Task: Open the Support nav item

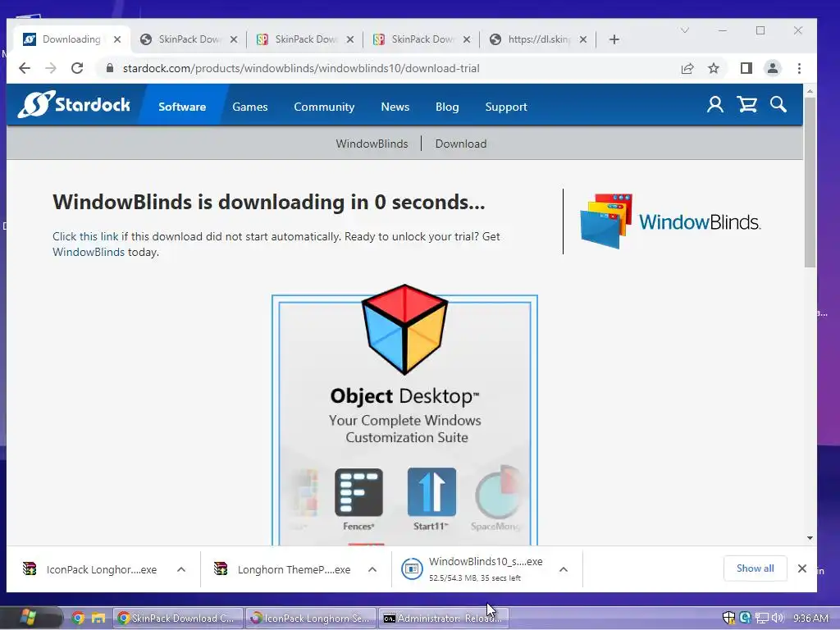Action: [x=506, y=107]
